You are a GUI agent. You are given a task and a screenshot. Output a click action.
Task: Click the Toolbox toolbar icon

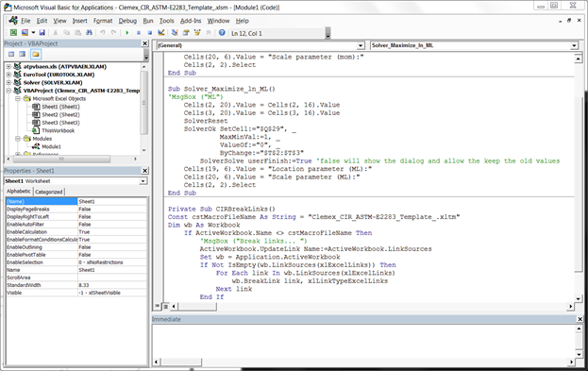[209, 33]
